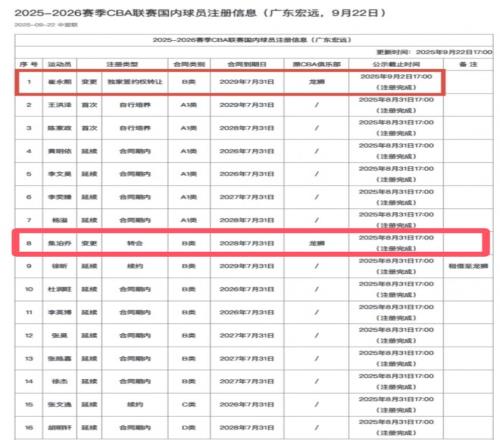This screenshot has width=500, height=440.
Task: Select the 转会 cell in highlighted row 8
Action: tap(135, 243)
